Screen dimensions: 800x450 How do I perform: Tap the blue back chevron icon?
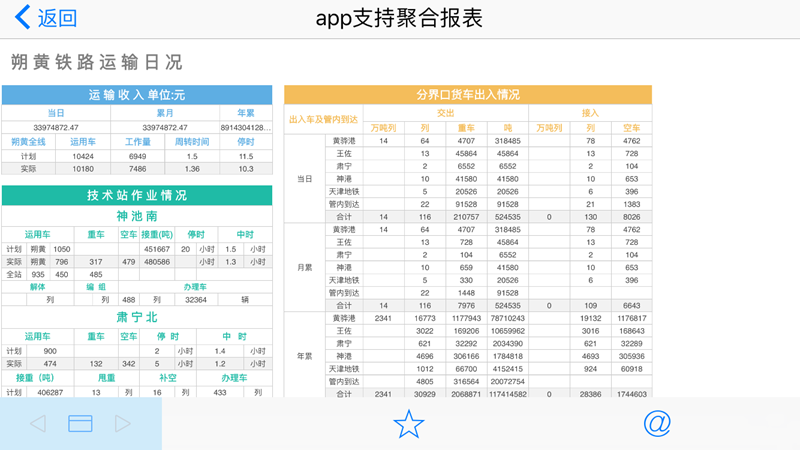pos(22,17)
